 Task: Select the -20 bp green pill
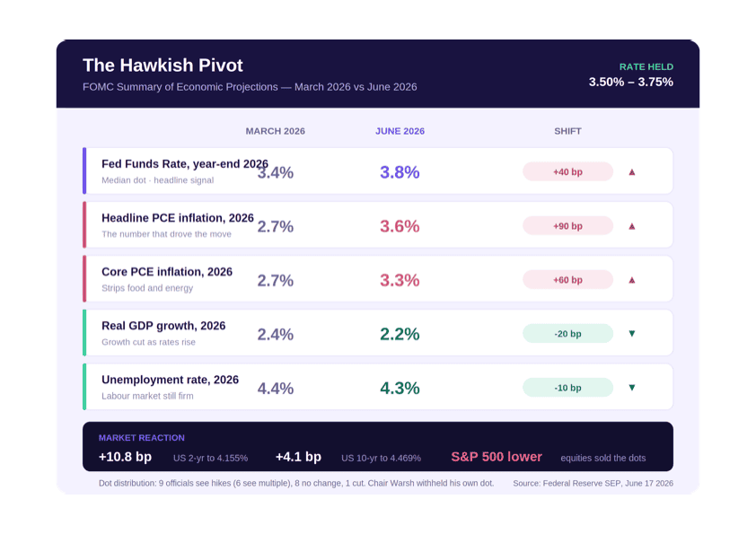[567, 334]
